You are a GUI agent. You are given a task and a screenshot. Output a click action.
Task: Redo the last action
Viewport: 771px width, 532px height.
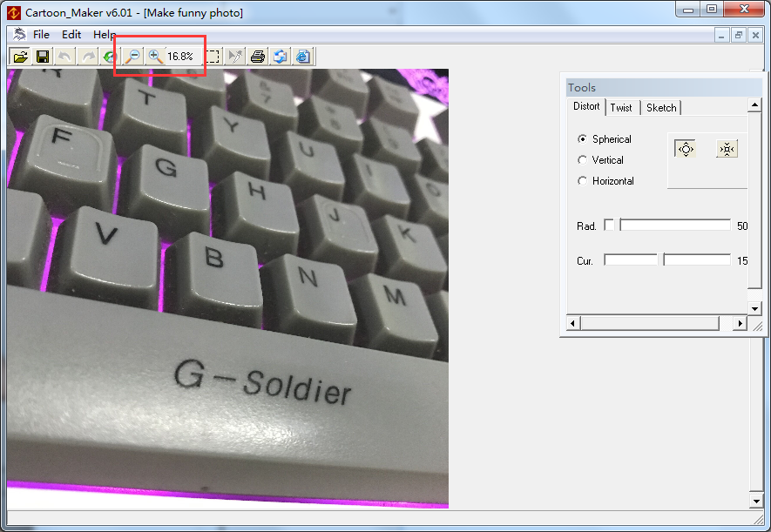(x=88, y=57)
